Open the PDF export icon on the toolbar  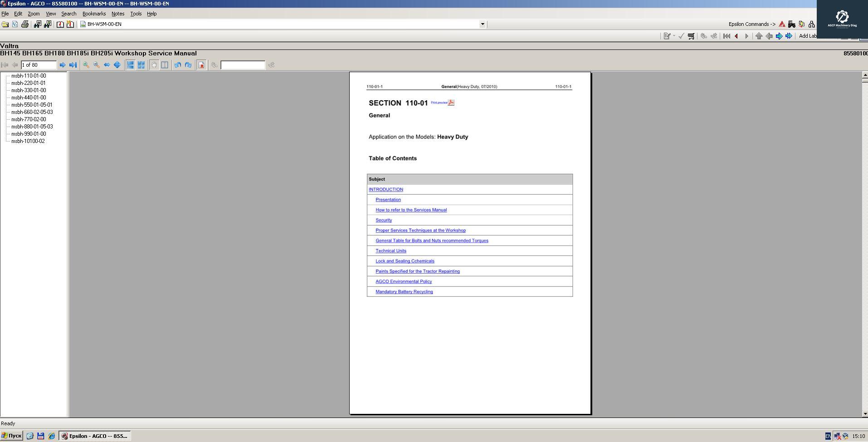(x=201, y=65)
